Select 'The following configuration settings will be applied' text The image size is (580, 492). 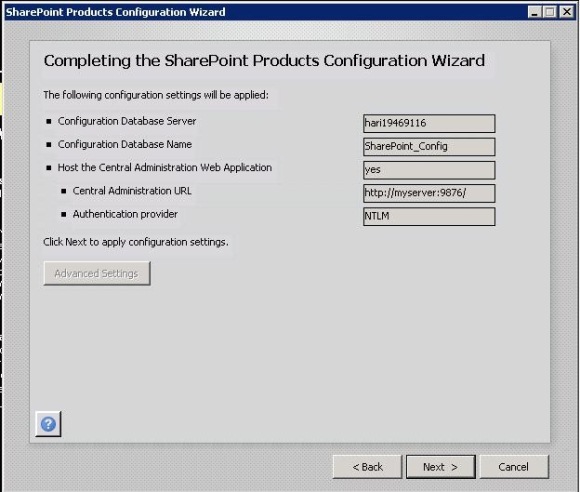pos(156,95)
